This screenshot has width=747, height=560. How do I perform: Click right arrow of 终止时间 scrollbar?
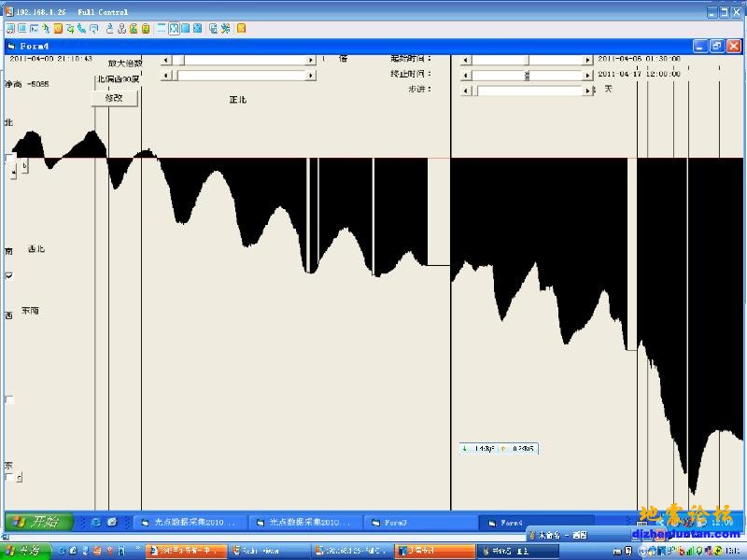pos(587,76)
